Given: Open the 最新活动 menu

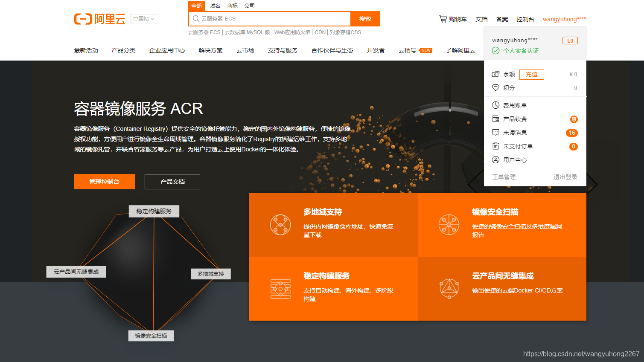Looking at the screenshot, I should click(x=86, y=50).
